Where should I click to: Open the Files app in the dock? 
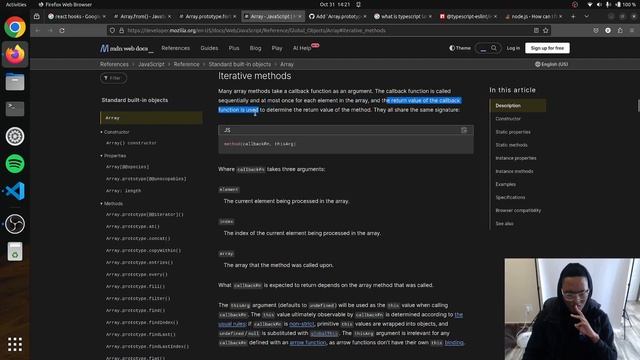[15, 82]
